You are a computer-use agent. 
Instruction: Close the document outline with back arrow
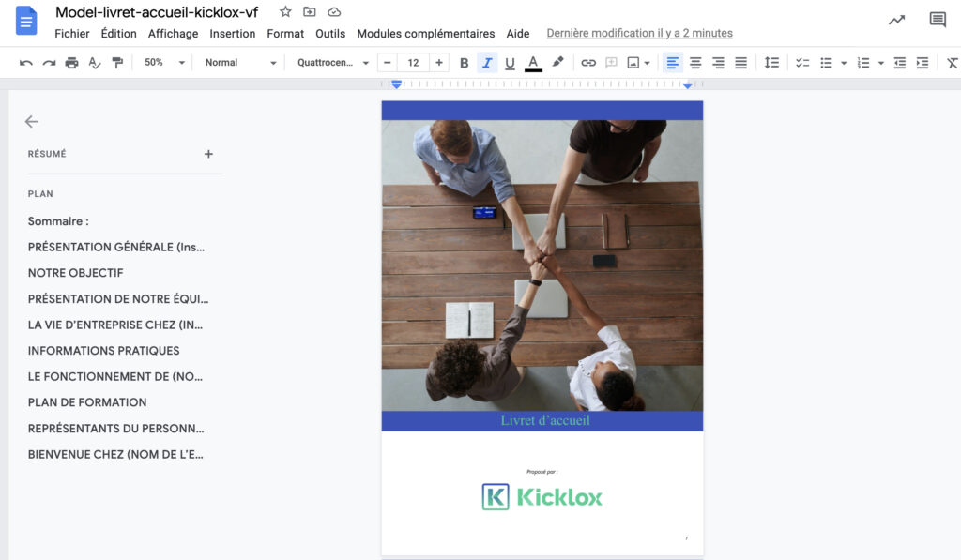point(31,121)
